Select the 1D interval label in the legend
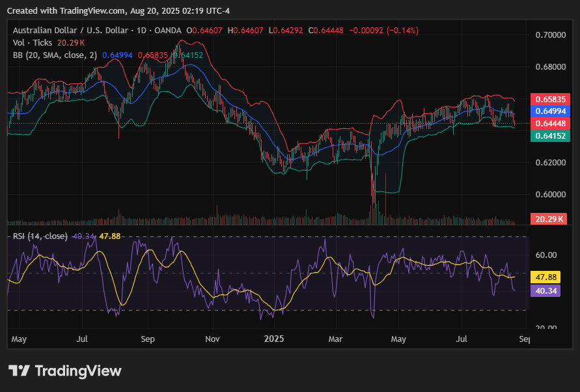The image size is (580, 392). point(142,31)
